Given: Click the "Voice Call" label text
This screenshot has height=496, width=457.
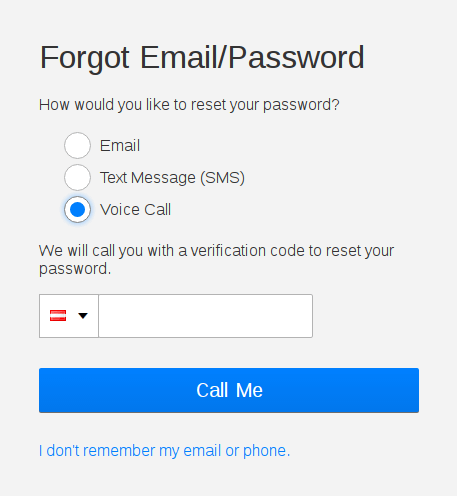Looking at the screenshot, I should pyautogui.click(x=136, y=210).
